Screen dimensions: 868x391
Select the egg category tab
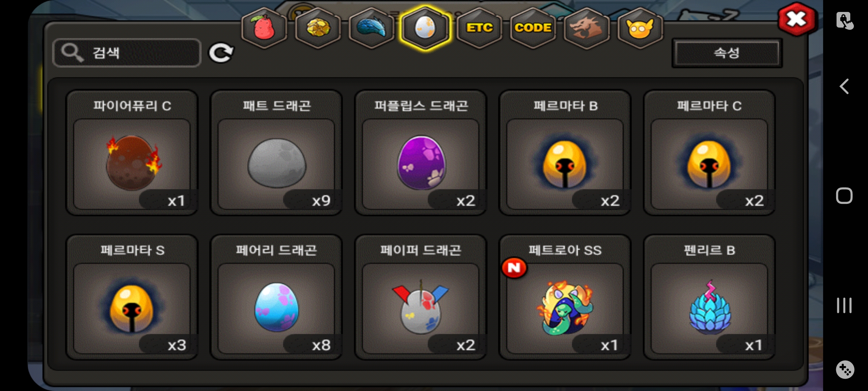click(425, 28)
